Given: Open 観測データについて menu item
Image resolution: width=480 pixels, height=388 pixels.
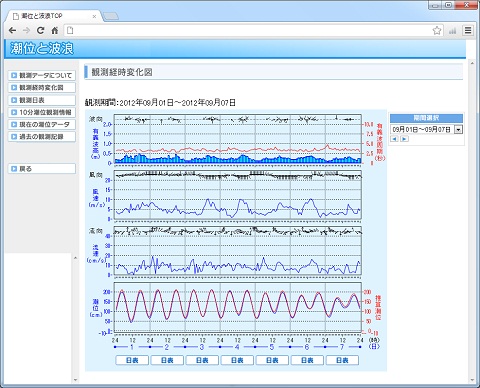Looking at the screenshot, I should click(x=42, y=75).
